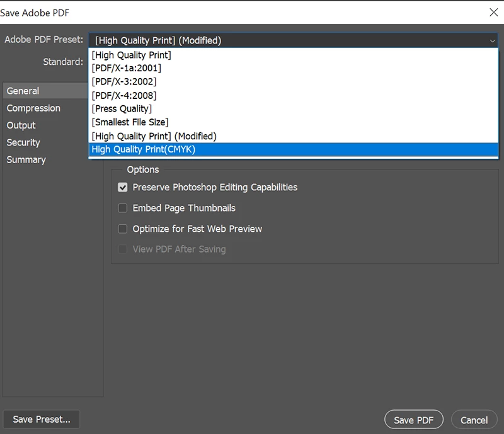Close the Save Adobe PDF dialog
Screen dimensions: 504x434
pos(493,12)
